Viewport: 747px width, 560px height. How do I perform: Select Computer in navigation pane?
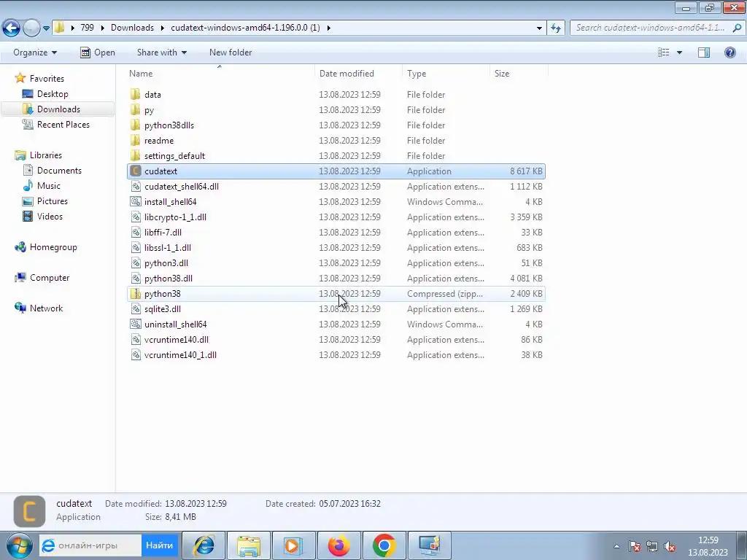pos(50,278)
